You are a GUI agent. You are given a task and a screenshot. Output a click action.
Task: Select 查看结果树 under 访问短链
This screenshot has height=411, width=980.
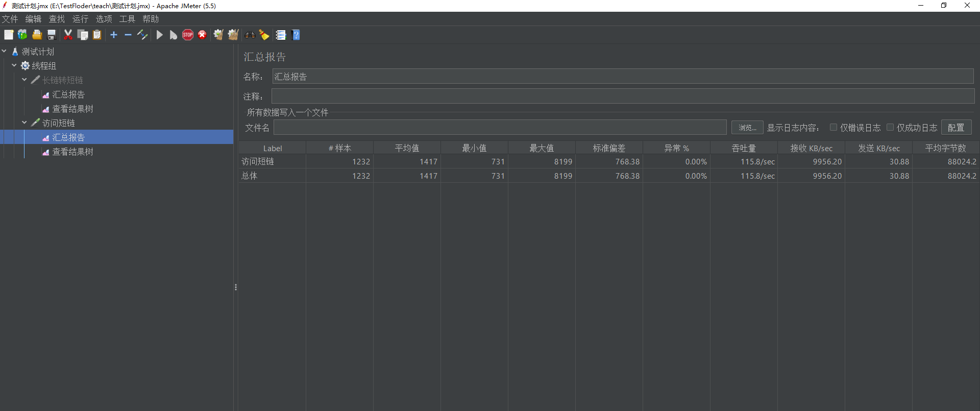72,152
